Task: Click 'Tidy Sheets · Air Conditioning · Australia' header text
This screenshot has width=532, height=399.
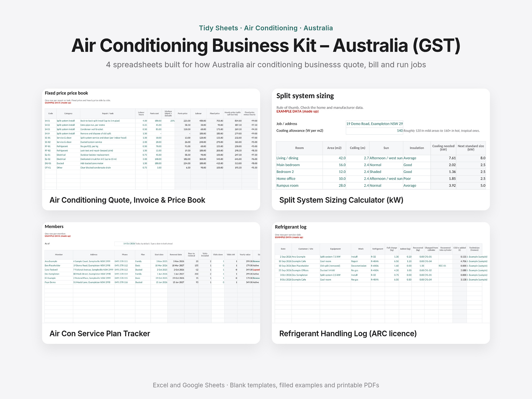Action: (266, 28)
